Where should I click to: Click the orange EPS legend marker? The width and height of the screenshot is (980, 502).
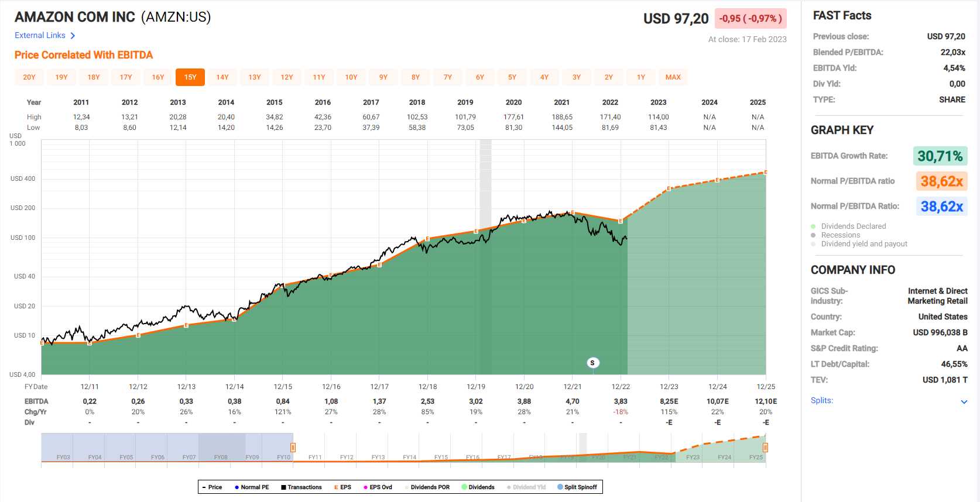tap(336, 487)
